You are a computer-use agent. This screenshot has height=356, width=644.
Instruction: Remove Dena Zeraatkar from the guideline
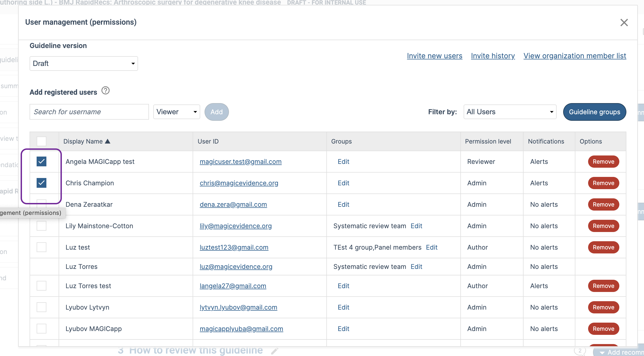(603, 205)
